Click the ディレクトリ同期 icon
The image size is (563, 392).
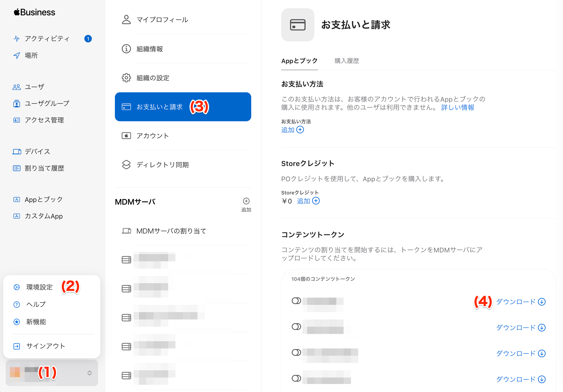(126, 165)
